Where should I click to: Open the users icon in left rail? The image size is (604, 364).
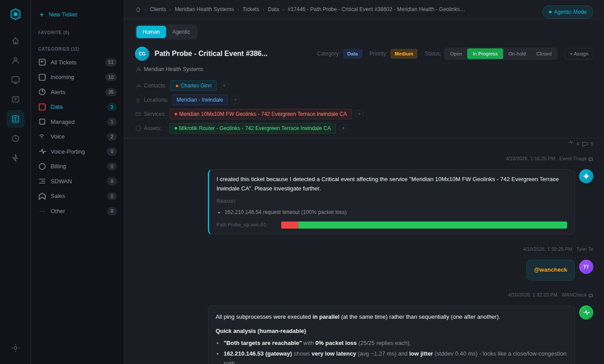pyautogui.click(x=16, y=60)
